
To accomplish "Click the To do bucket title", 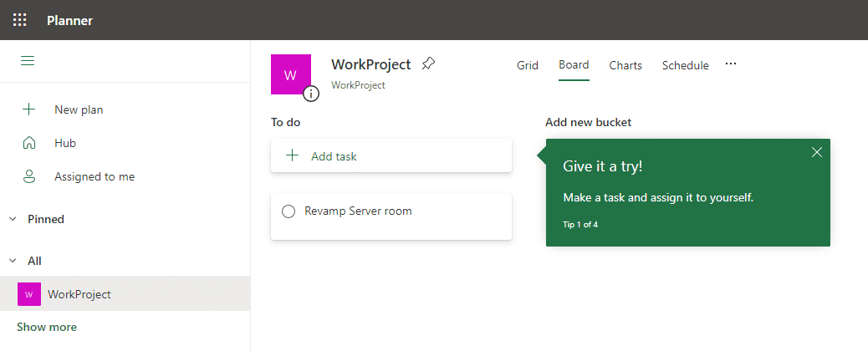I will tap(286, 122).
